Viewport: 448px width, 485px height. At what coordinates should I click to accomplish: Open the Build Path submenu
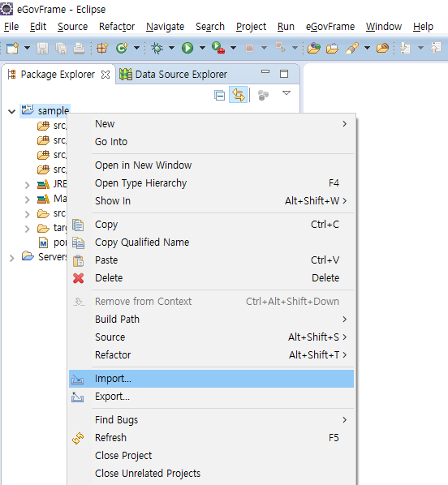pos(212,320)
